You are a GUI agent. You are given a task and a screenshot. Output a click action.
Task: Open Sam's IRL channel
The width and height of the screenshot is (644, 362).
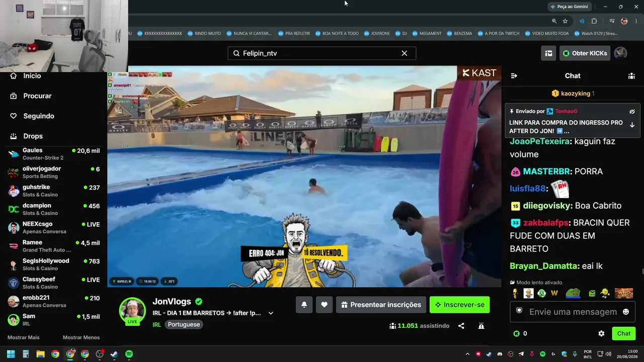point(54,320)
